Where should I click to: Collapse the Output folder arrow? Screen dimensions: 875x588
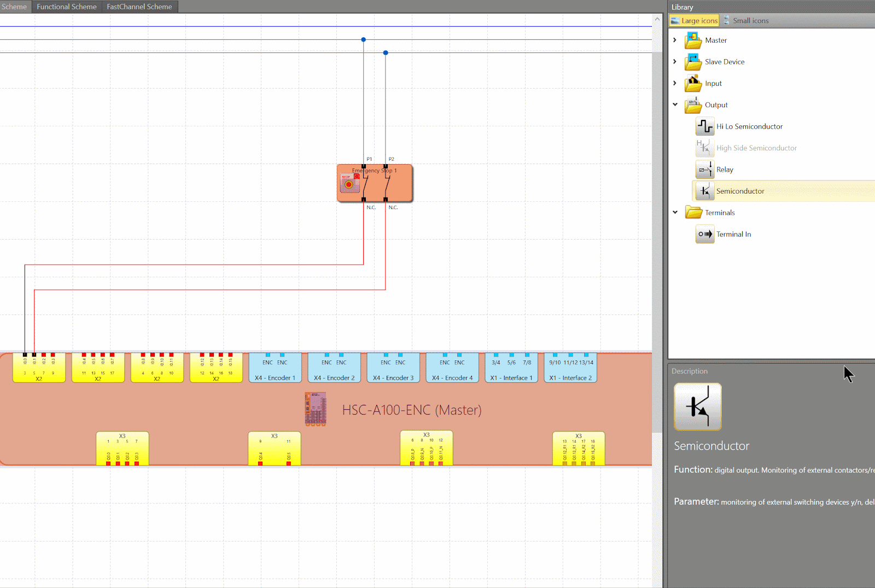pyautogui.click(x=675, y=104)
